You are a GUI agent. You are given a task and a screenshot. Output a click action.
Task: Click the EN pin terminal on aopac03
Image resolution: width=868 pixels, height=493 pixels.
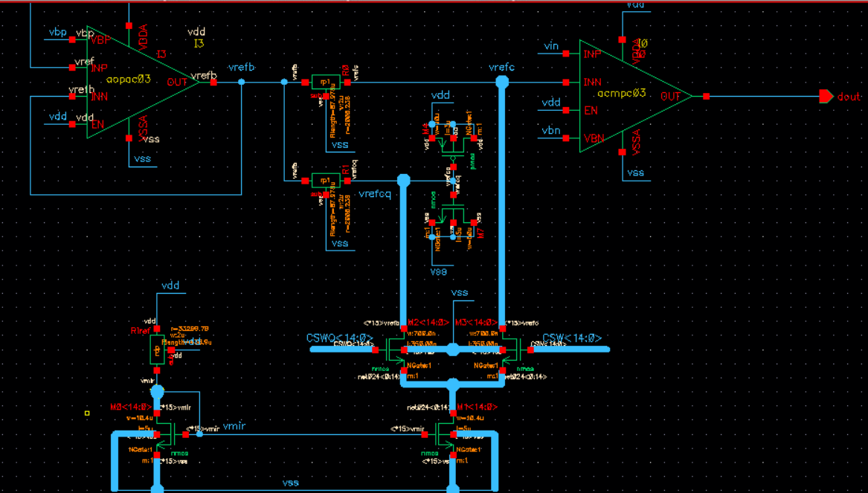coord(72,124)
